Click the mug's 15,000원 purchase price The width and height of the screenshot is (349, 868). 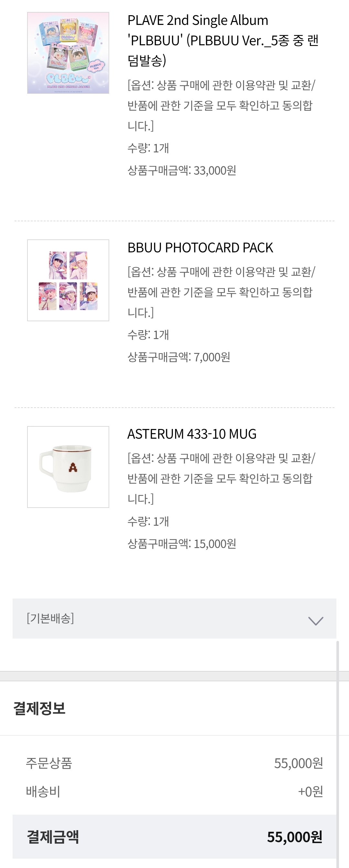[x=215, y=544]
